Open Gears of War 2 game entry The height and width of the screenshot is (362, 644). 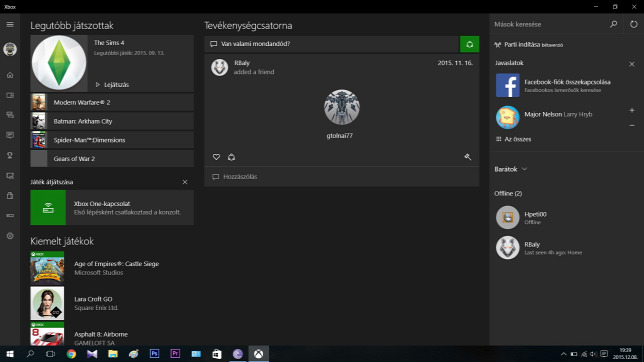point(112,159)
